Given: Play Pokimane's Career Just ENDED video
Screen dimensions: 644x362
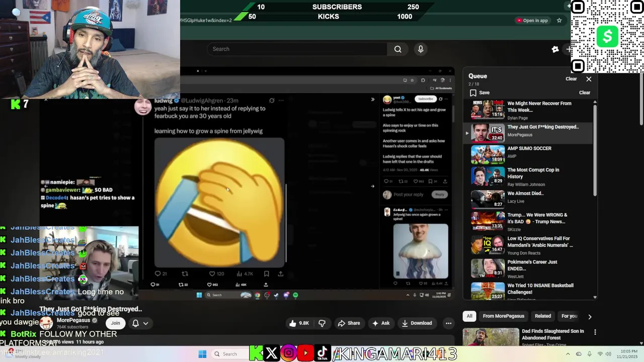Looking at the screenshot, I should click(x=528, y=267).
